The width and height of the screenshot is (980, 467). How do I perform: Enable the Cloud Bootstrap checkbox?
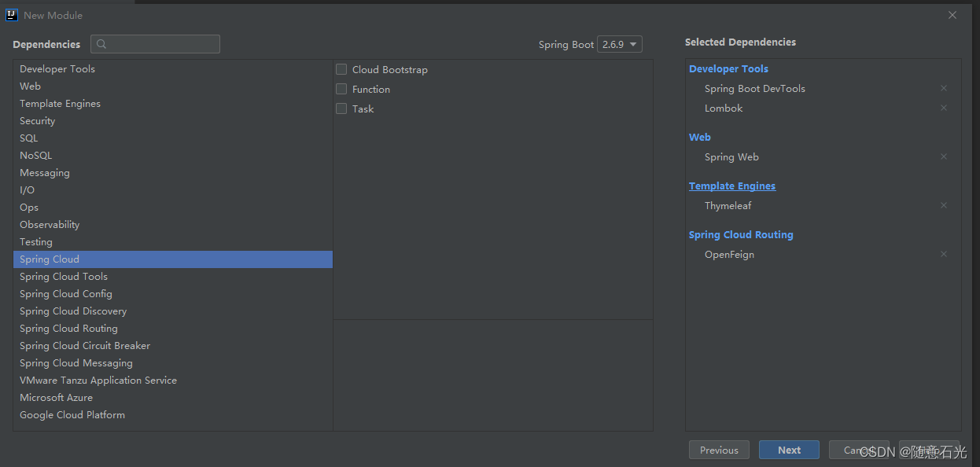(341, 69)
